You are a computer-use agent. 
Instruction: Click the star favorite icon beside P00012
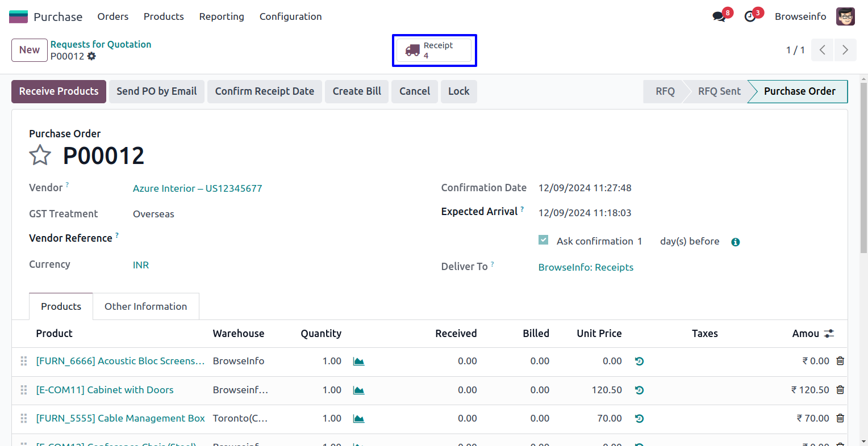point(40,155)
